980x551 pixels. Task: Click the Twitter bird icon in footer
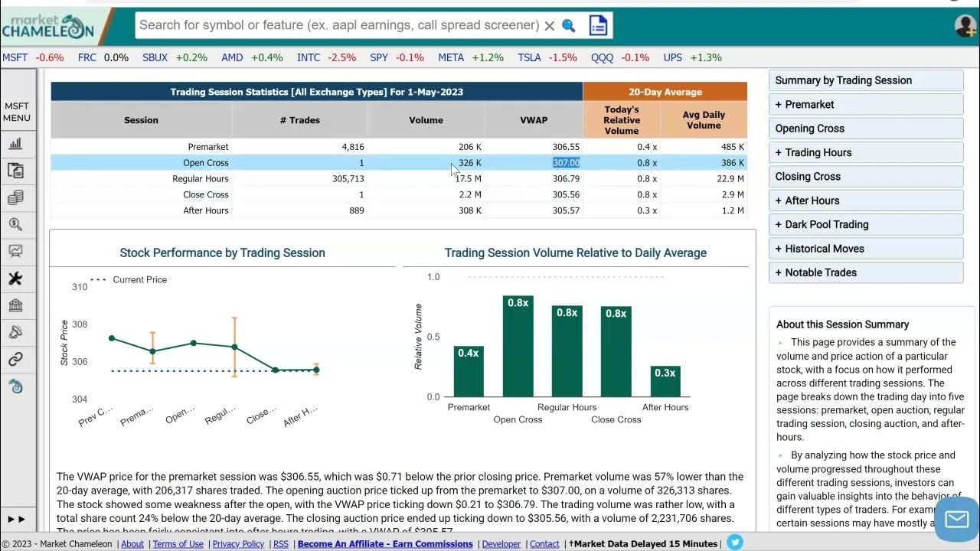tap(735, 543)
